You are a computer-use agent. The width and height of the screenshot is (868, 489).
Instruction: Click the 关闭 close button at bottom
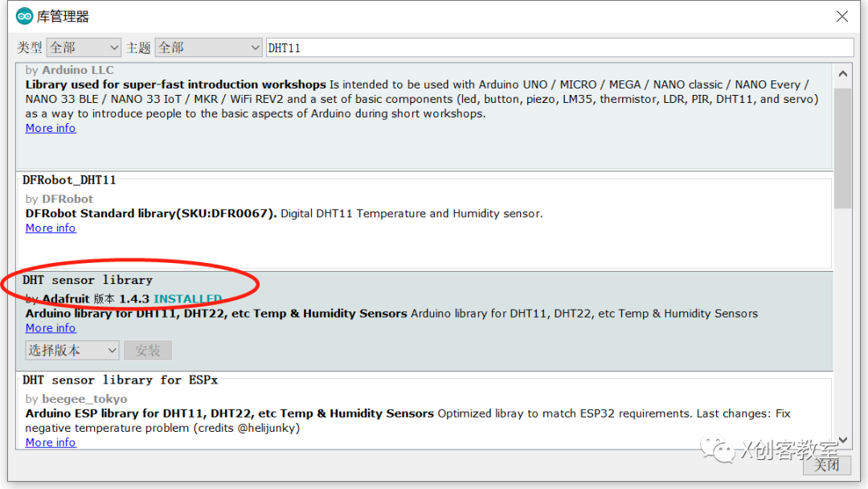(x=827, y=465)
